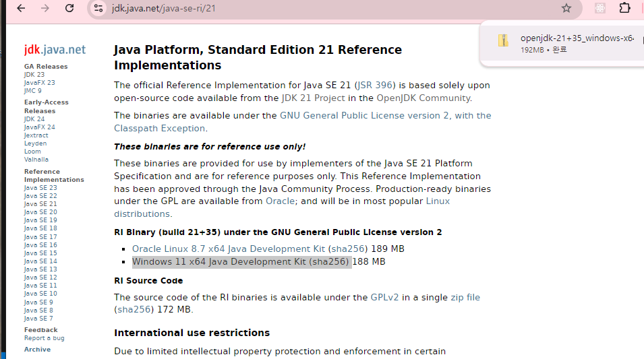Click the page heading Java Platform Standard Edition 21
644x359 pixels.
[258, 57]
